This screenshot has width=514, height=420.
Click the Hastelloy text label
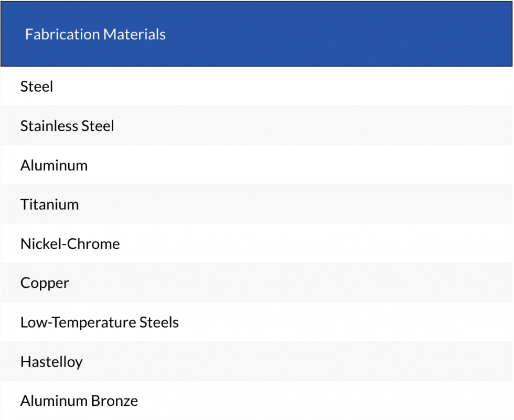pyautogui.click(x=51, y=362)
